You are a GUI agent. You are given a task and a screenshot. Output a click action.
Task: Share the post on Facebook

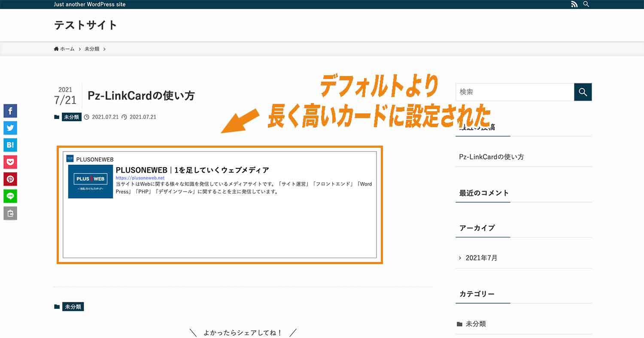pos(10,111)
